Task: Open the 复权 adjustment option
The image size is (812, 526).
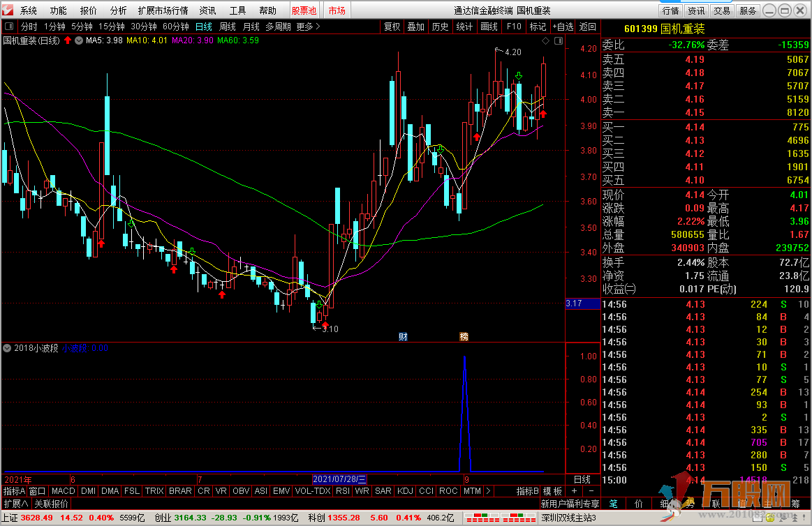Action: 392,27
